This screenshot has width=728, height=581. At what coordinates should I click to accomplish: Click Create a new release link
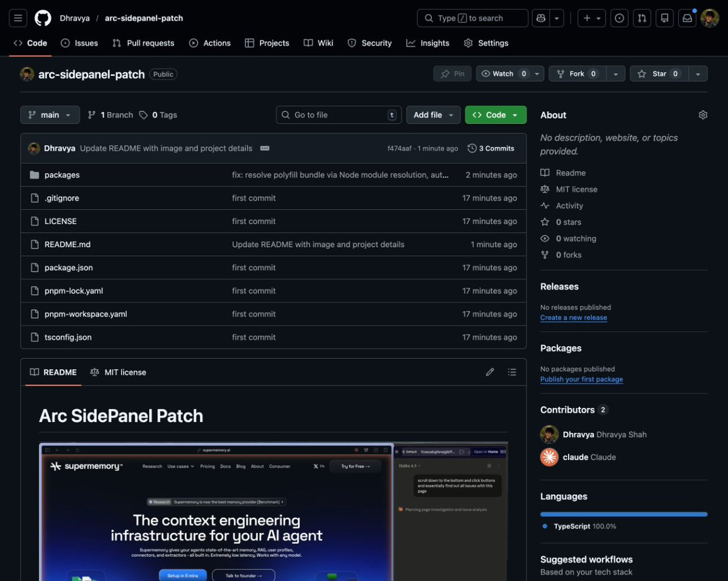[574, 318]
